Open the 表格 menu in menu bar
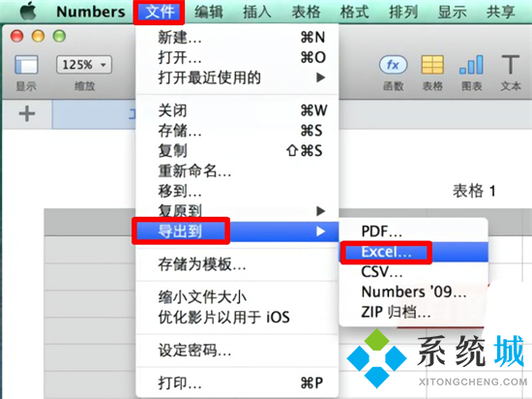The width and height of the screenshot is (532, 399). [306, 12]
